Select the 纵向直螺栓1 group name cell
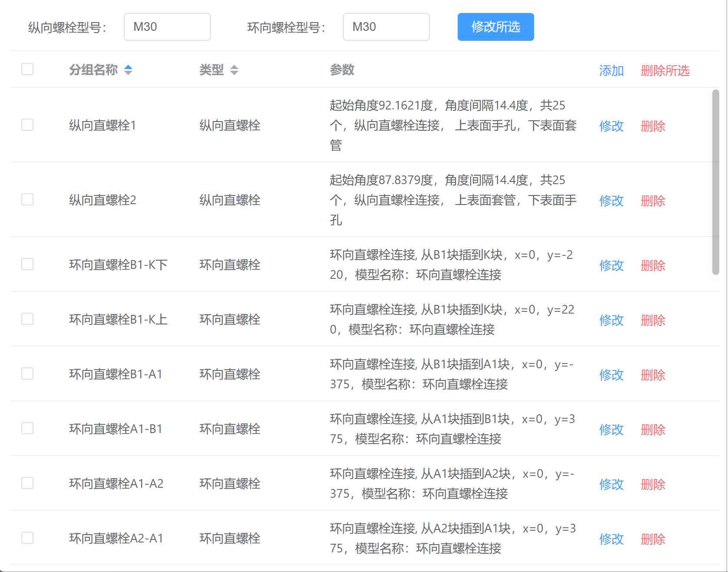 coord(103,126)
